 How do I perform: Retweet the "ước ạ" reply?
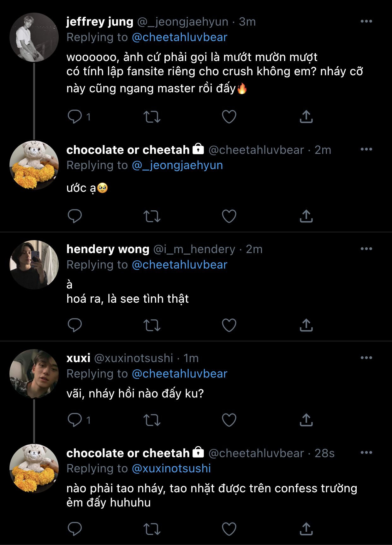[x=152, y=216]
